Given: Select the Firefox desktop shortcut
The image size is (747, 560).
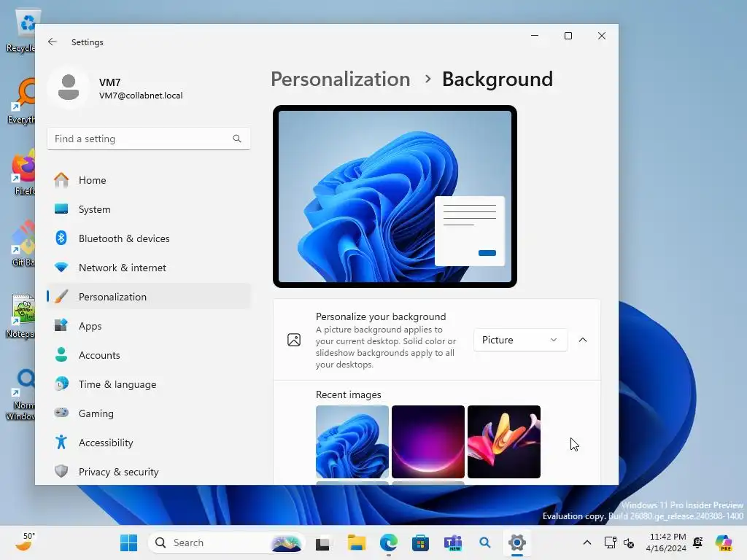Looking at the screenshot, I should pyautogui.click(x=23, y=172).
